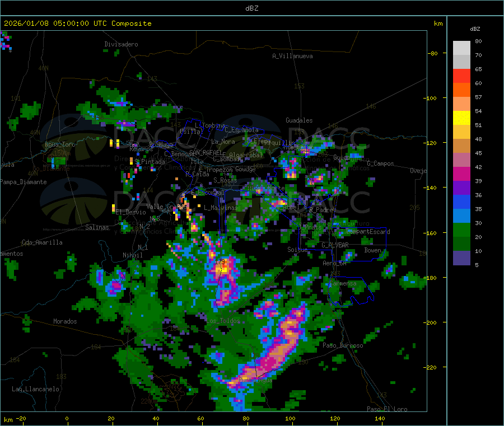Viewport: 504px width, 426px height.
Task: Click the Los_Toldos location label
Action: point(223,321)
